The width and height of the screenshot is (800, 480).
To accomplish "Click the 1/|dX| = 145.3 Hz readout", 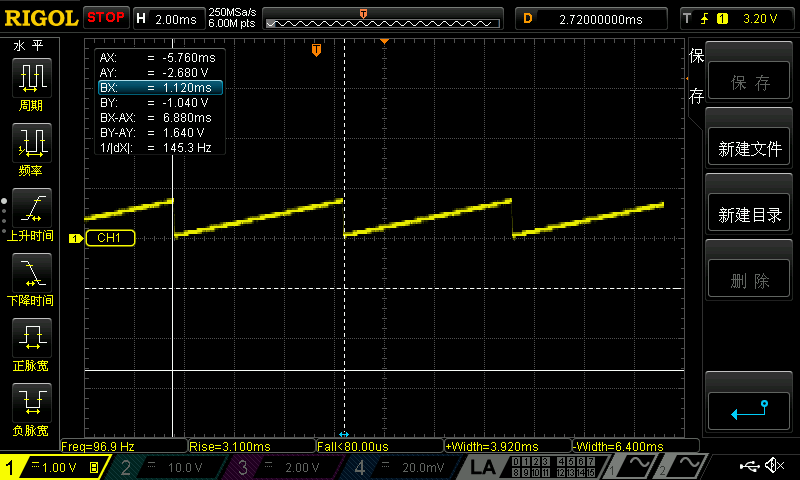I will pos(156,148).
